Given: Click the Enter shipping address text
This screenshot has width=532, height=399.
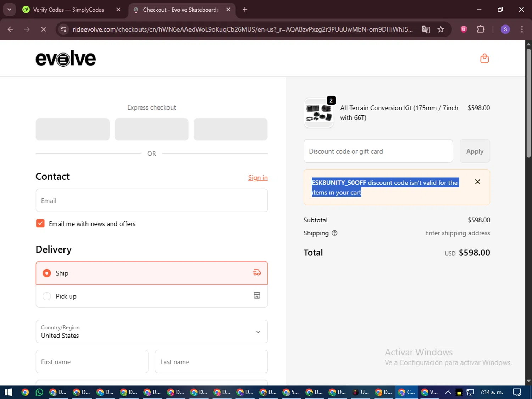Looking at the screenshot, I should pyautogui.click(x=458, y=233).
